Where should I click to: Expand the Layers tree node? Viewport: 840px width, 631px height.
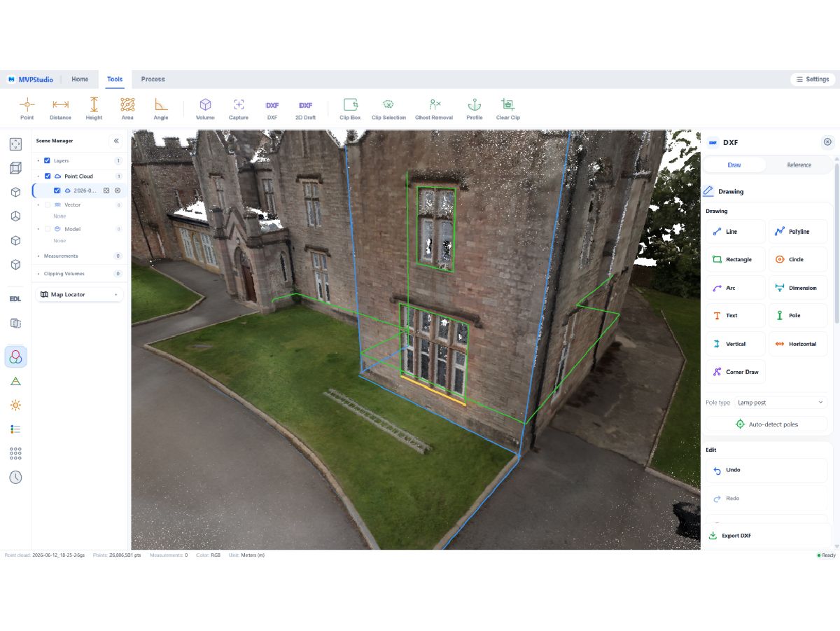pyautogui.click(x=38, y=160)
